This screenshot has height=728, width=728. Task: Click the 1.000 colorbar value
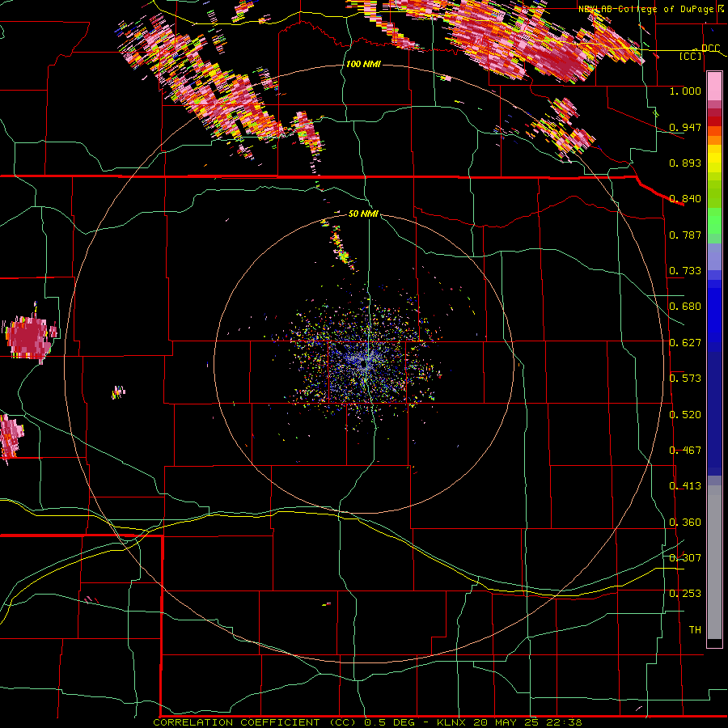(685, 91)
